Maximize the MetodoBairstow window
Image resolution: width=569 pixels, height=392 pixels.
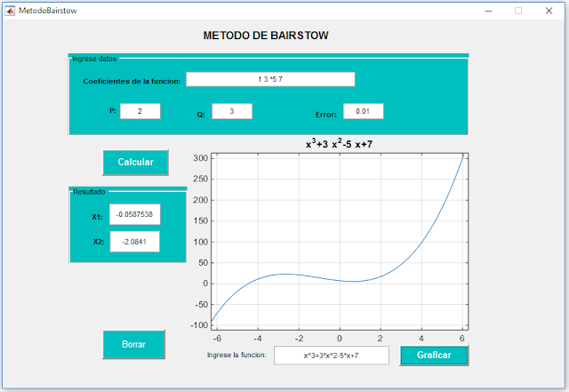[x=518, y=11]
